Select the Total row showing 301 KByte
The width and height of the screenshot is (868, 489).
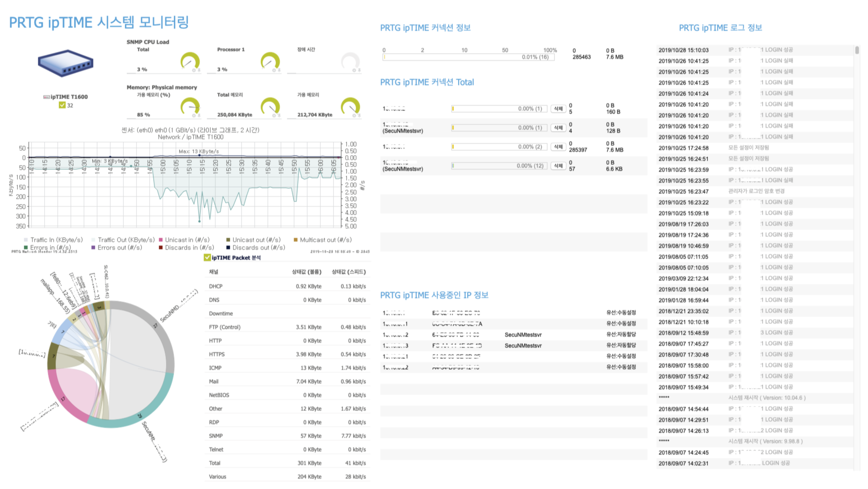(x=288, y=463)
